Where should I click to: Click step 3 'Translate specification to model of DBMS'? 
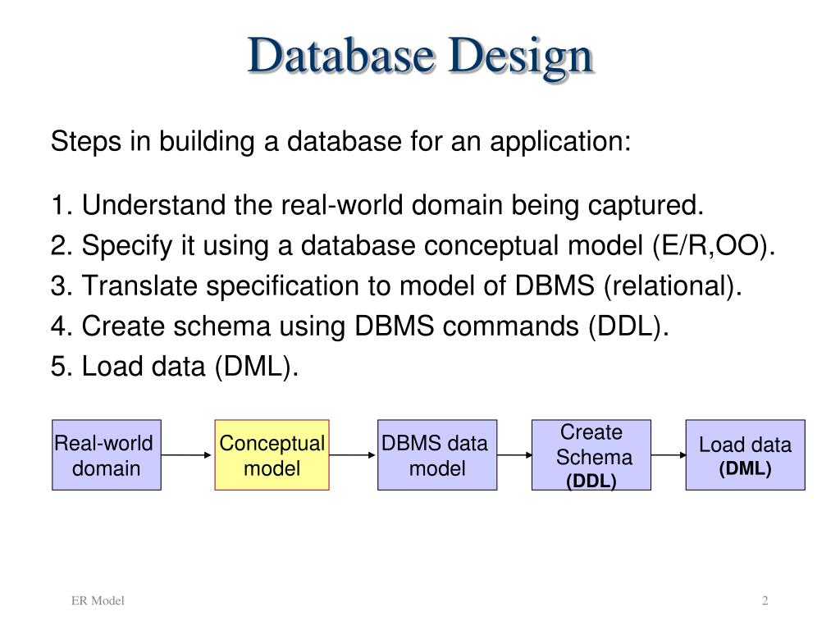[396, 286]
